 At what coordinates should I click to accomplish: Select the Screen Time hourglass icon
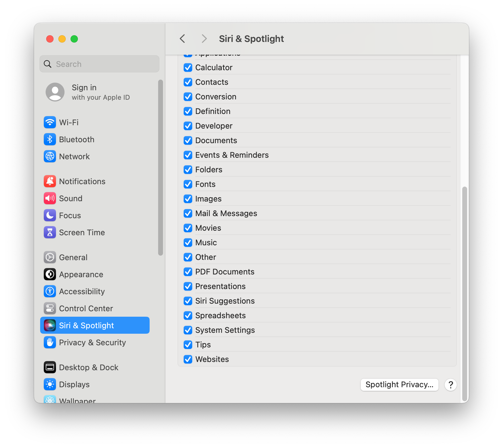click(50, 233)
